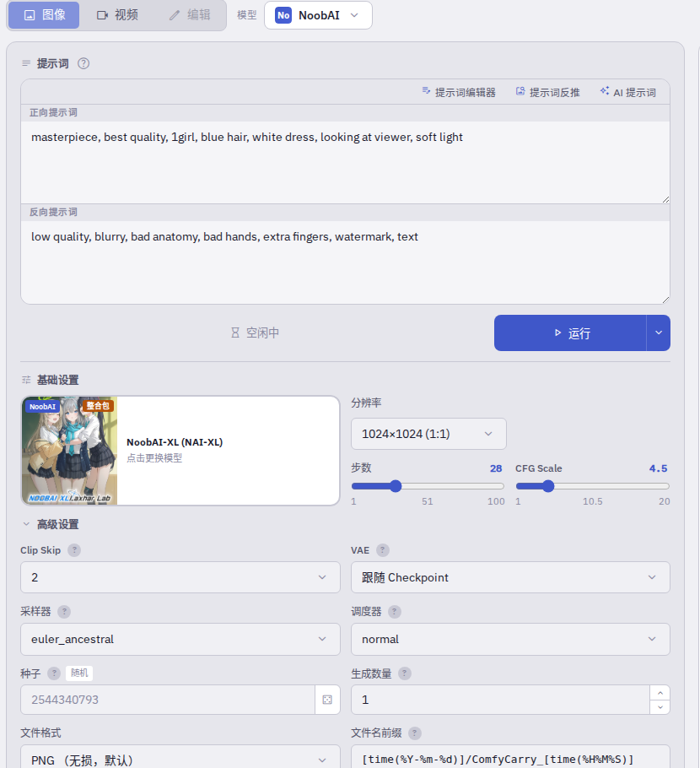Click the 步数 slider handle

[x=396, y=486]
